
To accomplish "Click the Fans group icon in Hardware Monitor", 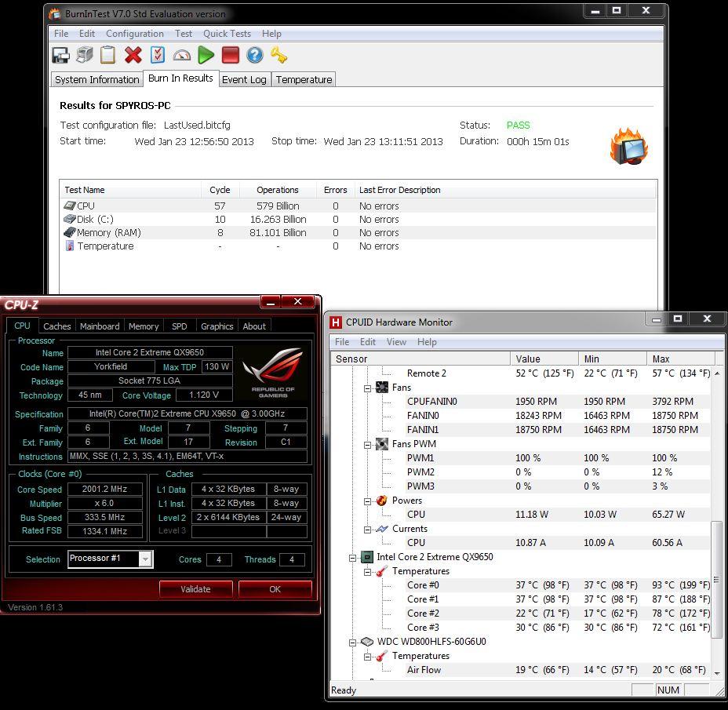I will (x=381, y=388).
